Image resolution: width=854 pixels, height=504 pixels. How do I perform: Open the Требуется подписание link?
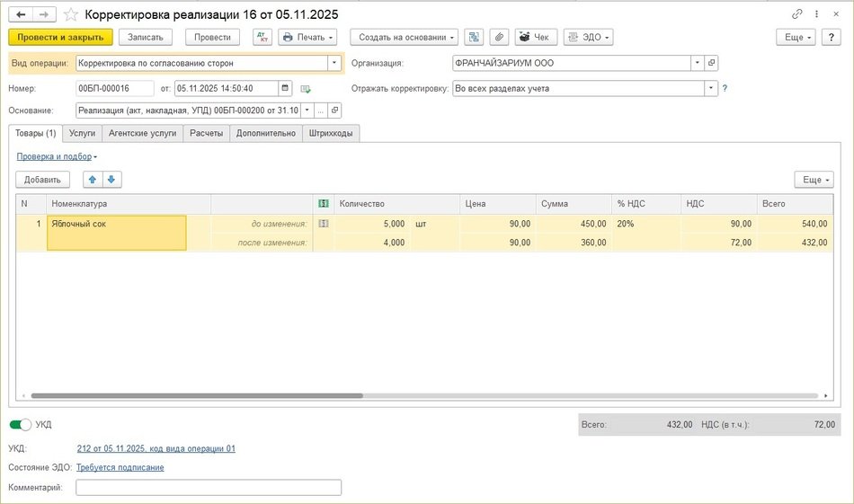click(120, 467)
